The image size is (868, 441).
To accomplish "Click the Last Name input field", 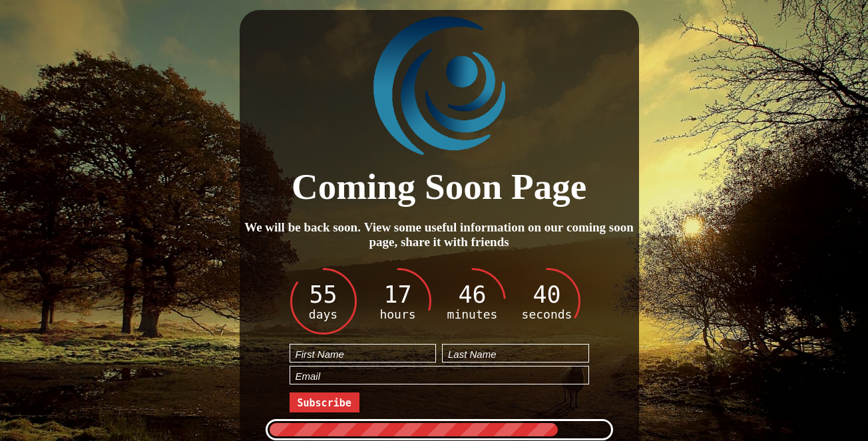I will pos(515,353).
